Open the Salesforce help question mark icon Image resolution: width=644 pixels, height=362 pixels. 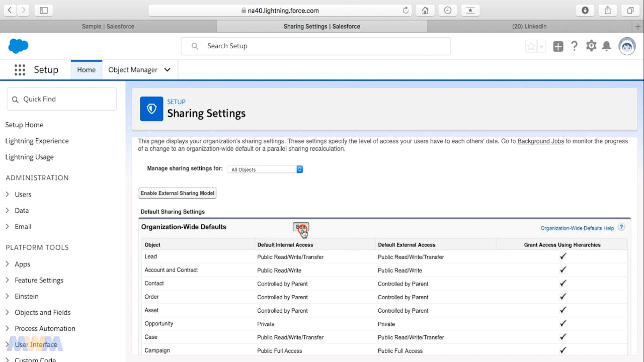[574, 46]
